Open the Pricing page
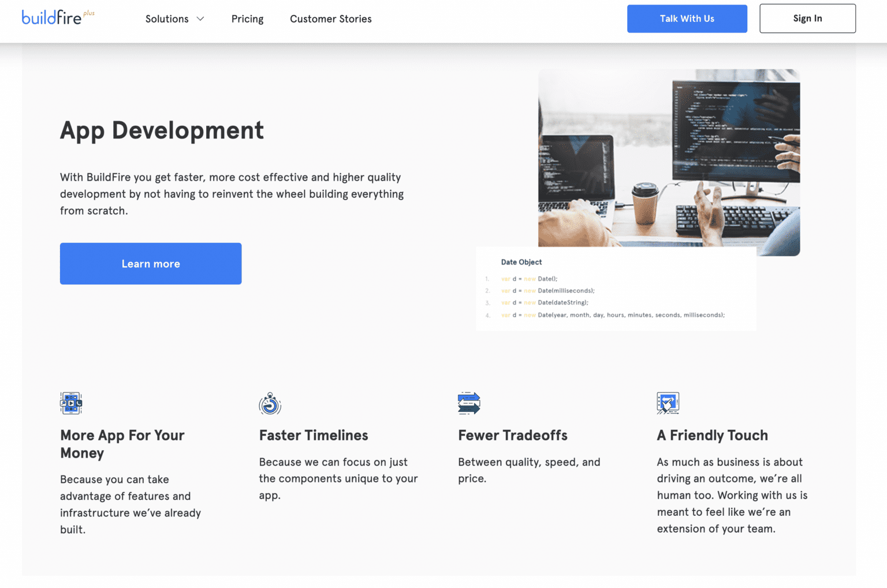Viewport: 887px width, 588px height. 247,18
